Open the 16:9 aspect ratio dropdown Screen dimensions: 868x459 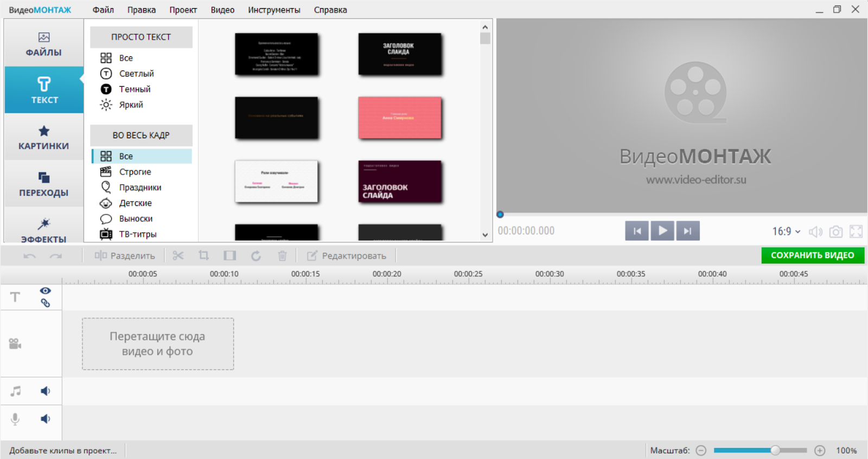(786, 231)
